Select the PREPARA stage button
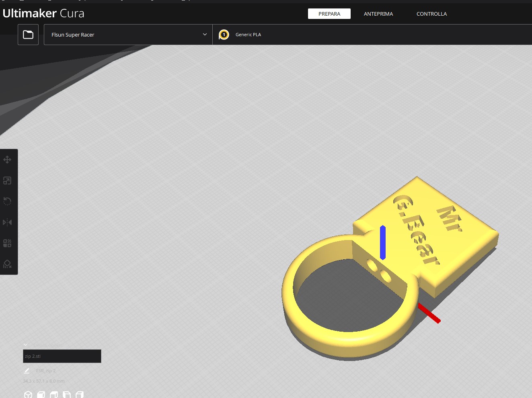This screenshot has width=532, height=398. point(329,14)
